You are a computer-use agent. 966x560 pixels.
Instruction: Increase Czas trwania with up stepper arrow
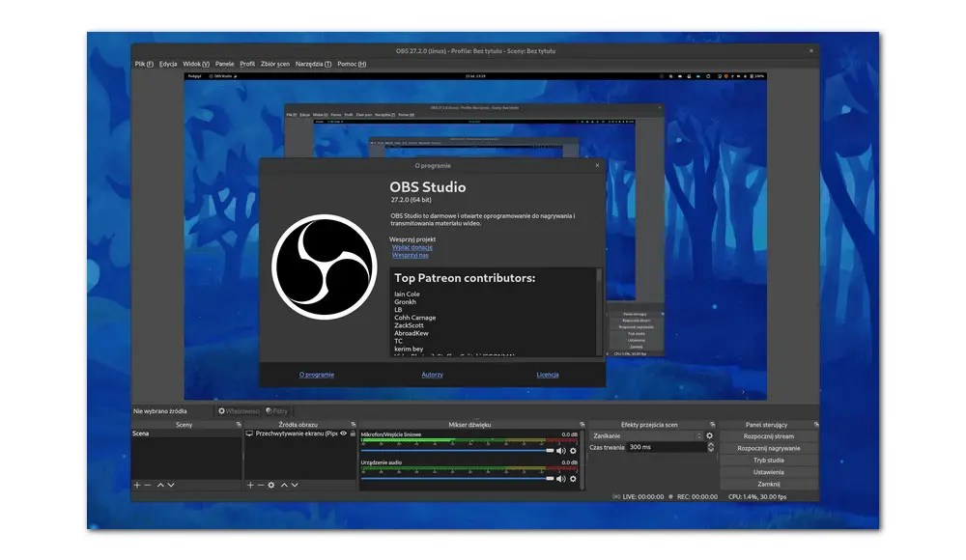[x=710, y=445]
